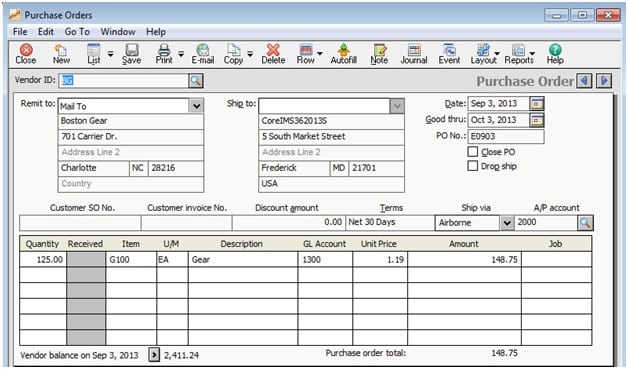Expand the Print dropdown arrow
The width and height of the screenshot is (628, 369).
click(181, 53)
